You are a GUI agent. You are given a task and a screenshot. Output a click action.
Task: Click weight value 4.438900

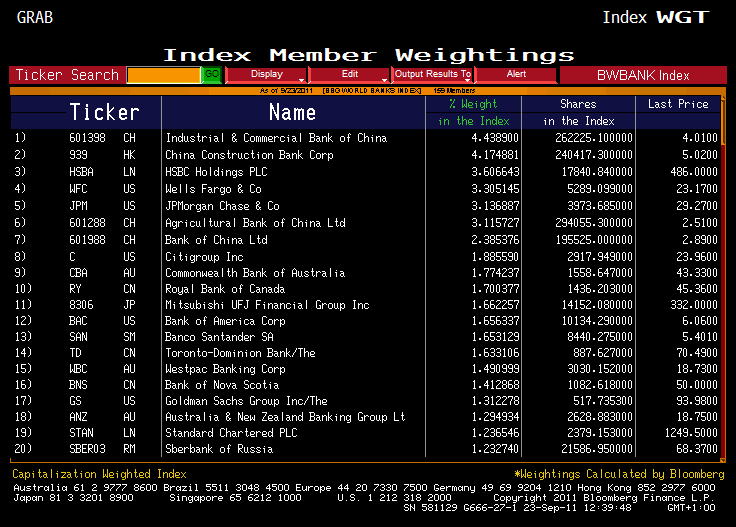pyautogui.click(x=495, y=138)
